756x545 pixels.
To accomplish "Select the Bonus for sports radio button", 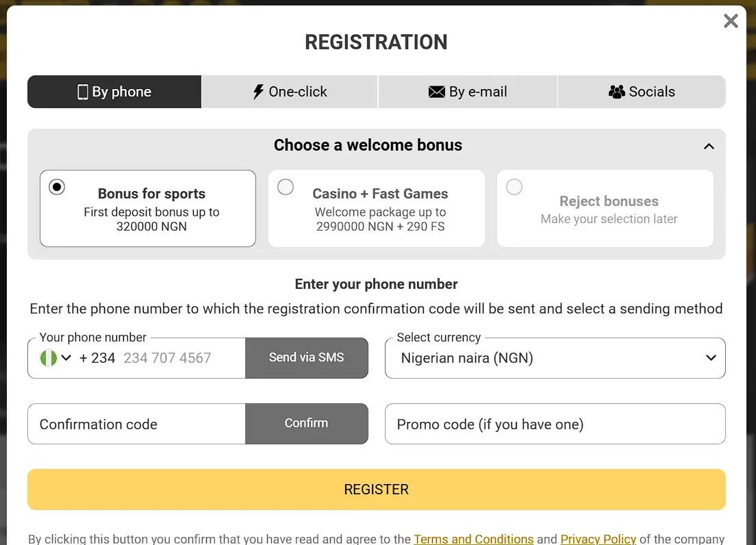I will (57, 186).
